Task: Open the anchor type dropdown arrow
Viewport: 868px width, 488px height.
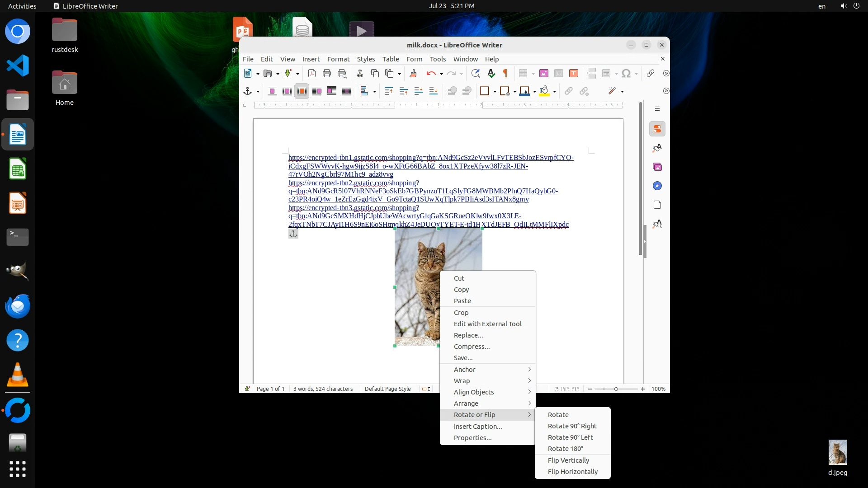Action: click(258, 92)
